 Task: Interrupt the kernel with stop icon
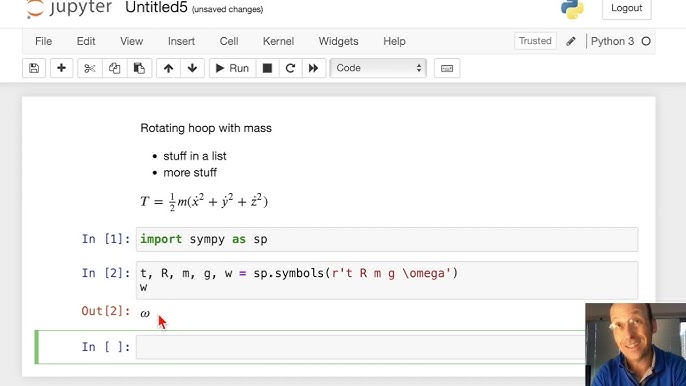pyautogui.click(x=267, y=68)
